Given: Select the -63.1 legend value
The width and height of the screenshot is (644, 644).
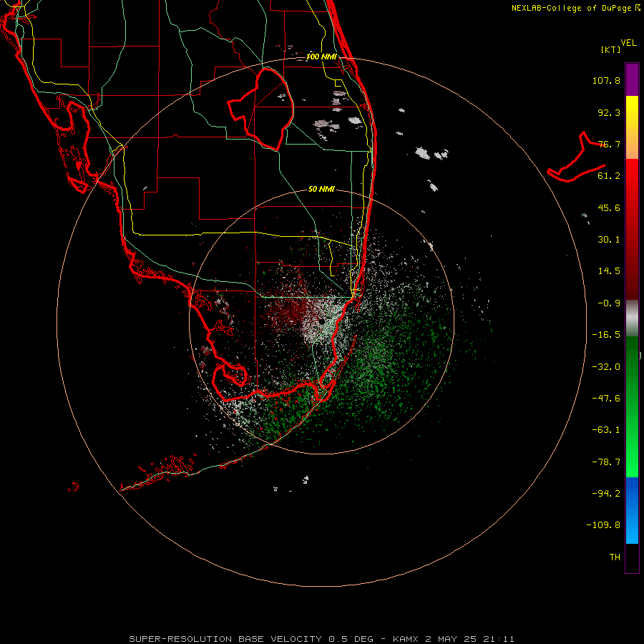Looking at the screenshot, I should click(606, 430).
